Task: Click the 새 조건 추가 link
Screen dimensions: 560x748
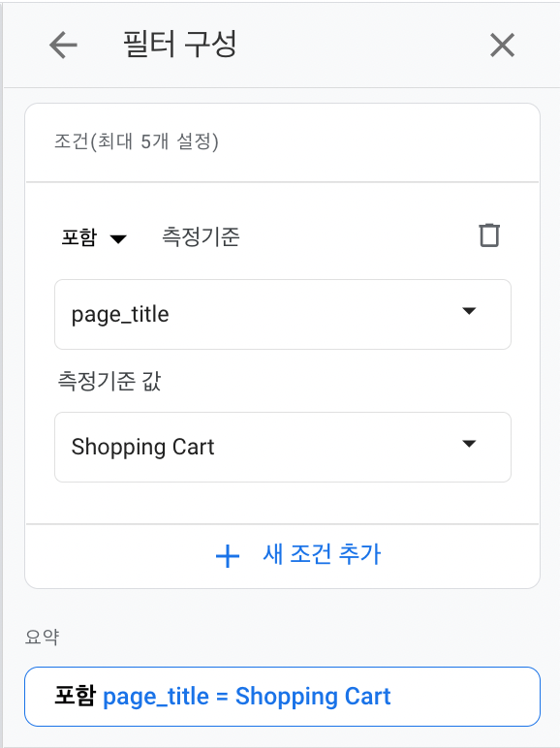Action: tap(322, 554)
